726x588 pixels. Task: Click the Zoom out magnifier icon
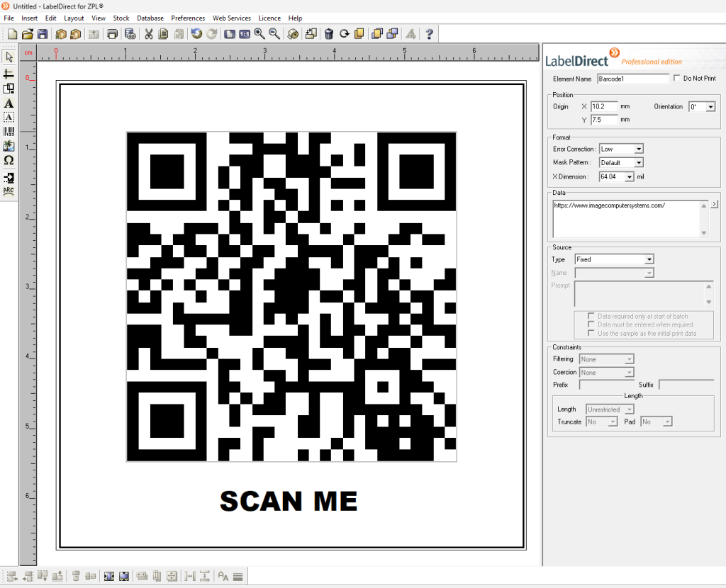274,34
